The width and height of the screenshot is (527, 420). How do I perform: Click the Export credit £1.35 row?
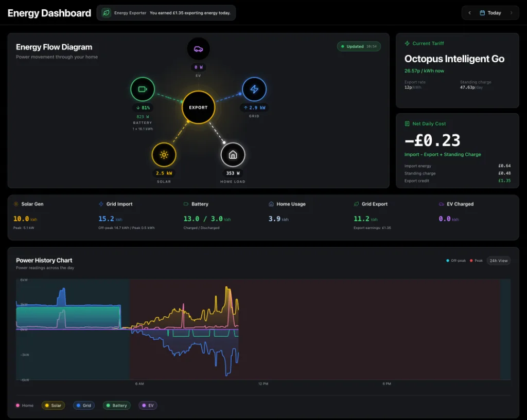[x=458, y=180]
